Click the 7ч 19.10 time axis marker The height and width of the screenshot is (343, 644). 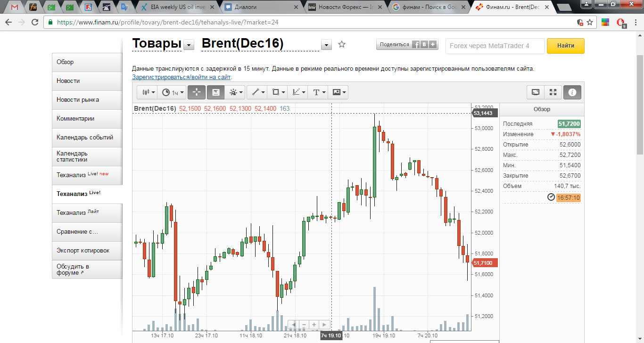(x=331, y=335)
